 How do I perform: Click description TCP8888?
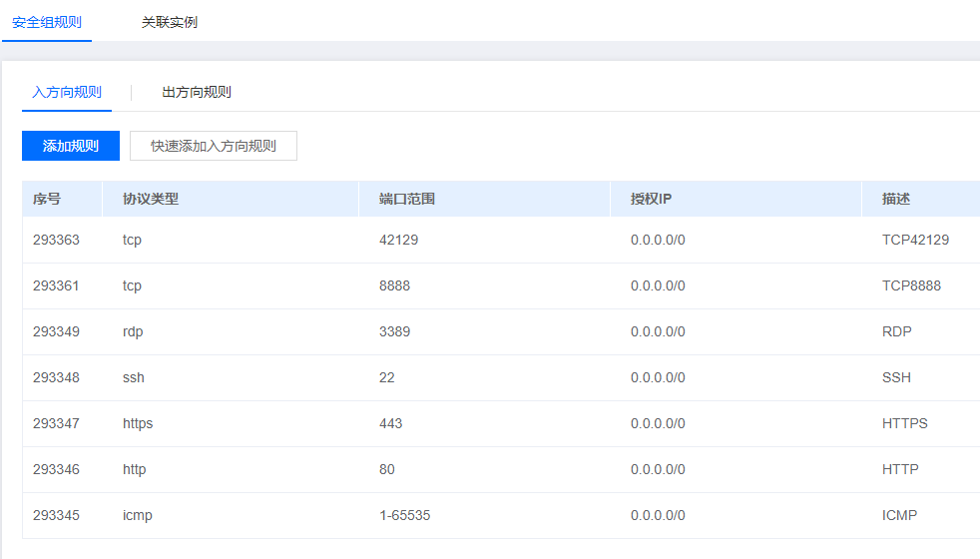(x=911, y=285)
